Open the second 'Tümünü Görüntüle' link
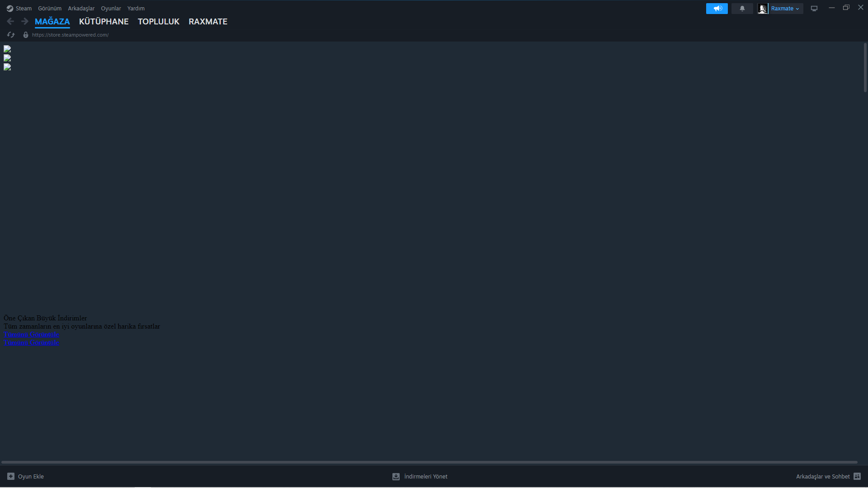The image size is (868, 488). [x=31, y=343]
